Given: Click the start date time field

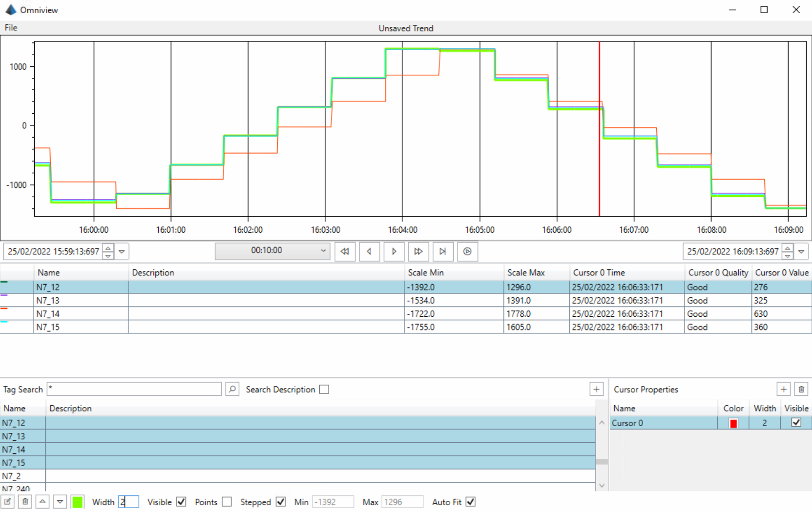Looking at the screenshot, I should click(54, 252).
